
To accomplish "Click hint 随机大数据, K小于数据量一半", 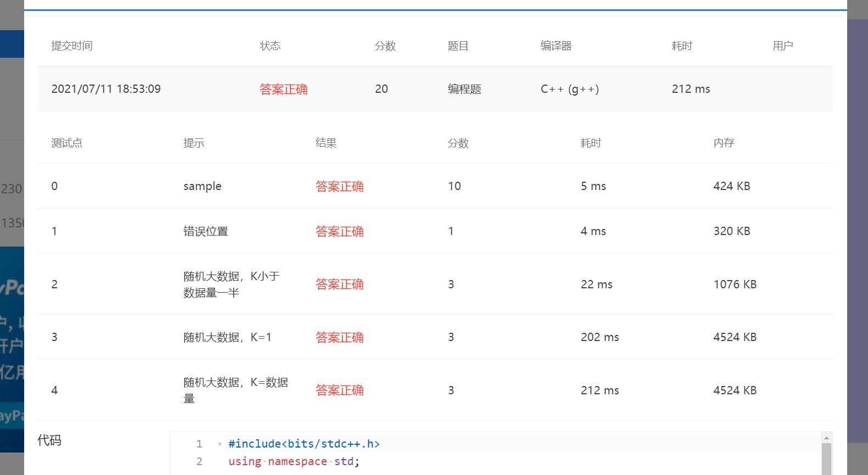I will 232,284.
